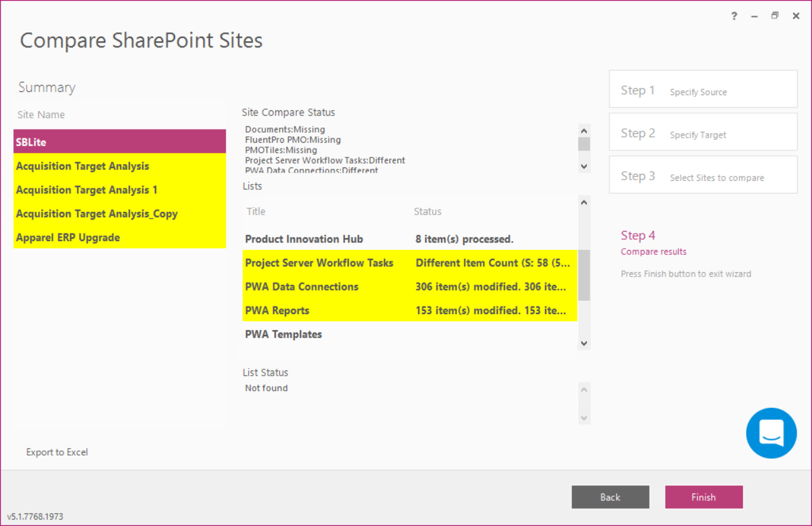Viewport: 812px width, 526px height.
Task: Minimize the Compare SharePoint Sites window
Action: (754, 16)
